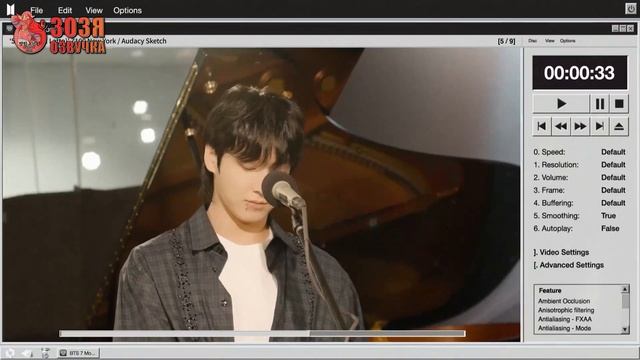Skip to next track icon
The image size is (640, 360).
click(599, 126)
